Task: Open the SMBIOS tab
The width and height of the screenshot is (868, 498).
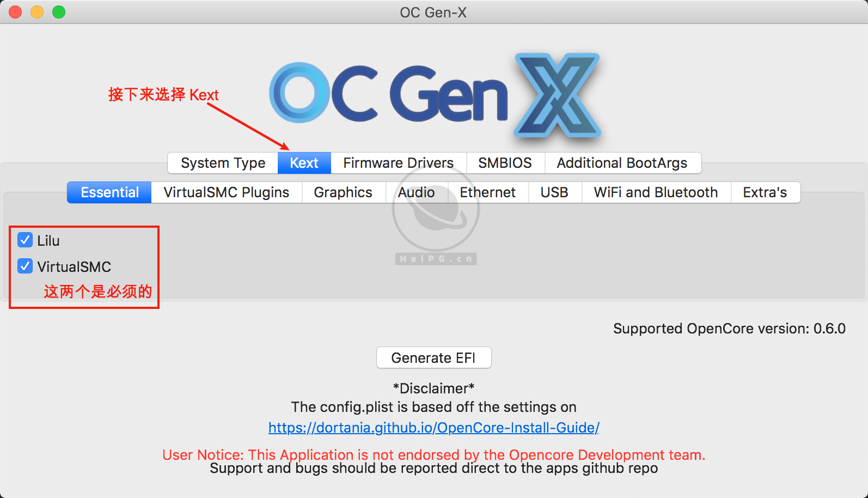Action: pos(505,163)
